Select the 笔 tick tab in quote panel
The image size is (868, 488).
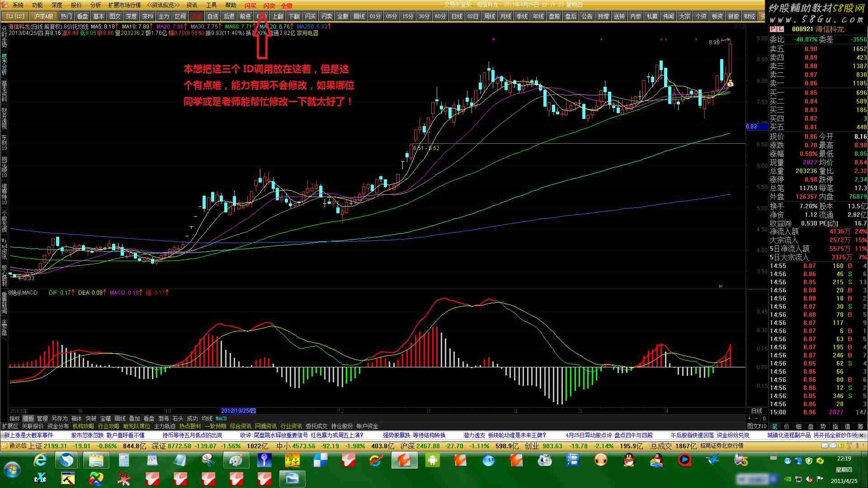pyautogui.click(x=774, y=426)
